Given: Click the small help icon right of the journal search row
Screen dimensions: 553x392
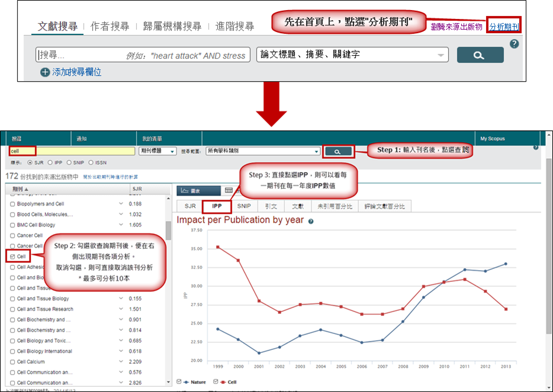Looking at the screenshot, I should coord(536,147).
